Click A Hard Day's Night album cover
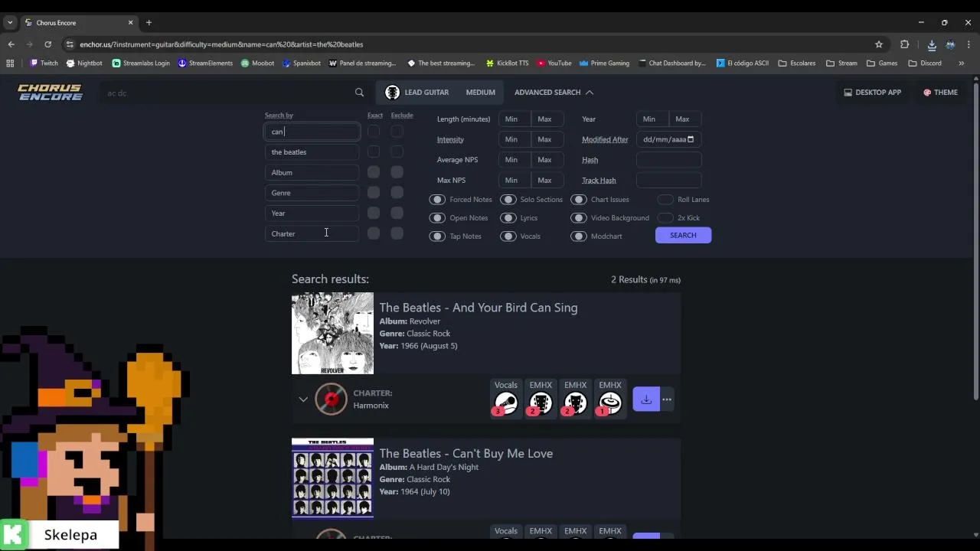Screen dimensions: 980x551 (x=332, y=478)
